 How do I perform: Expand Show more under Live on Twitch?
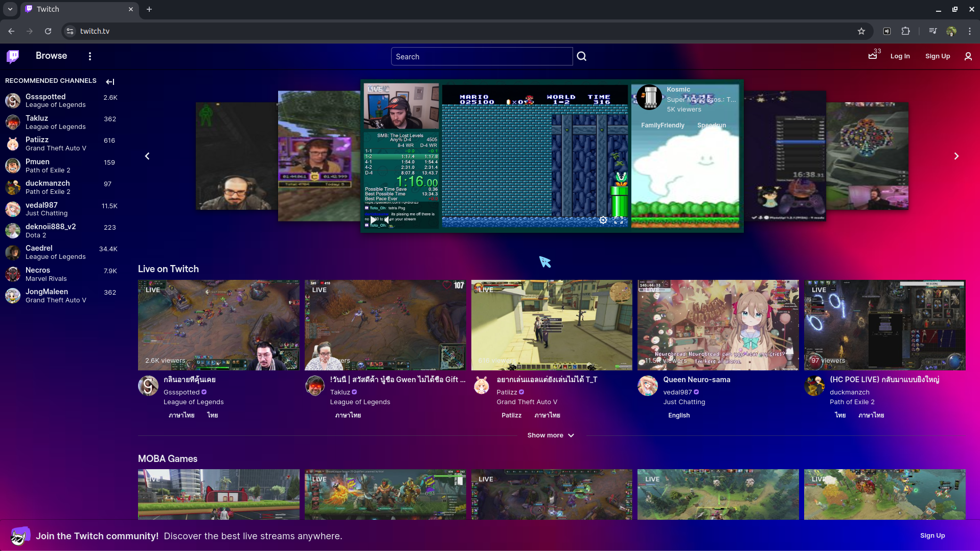[x=551, y=435]
